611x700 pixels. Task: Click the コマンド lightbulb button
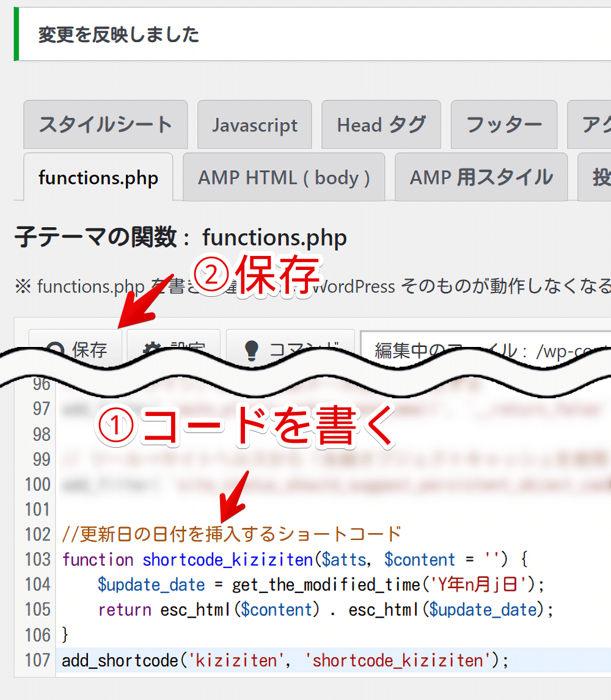pyautogui.click(x=290, y=348)
